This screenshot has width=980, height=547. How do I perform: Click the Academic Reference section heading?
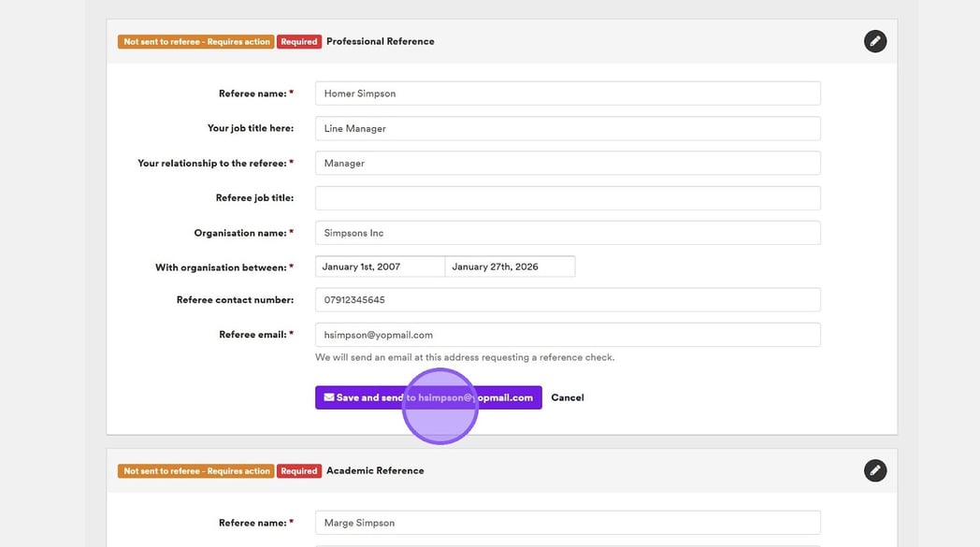click(x=375, y=470)
